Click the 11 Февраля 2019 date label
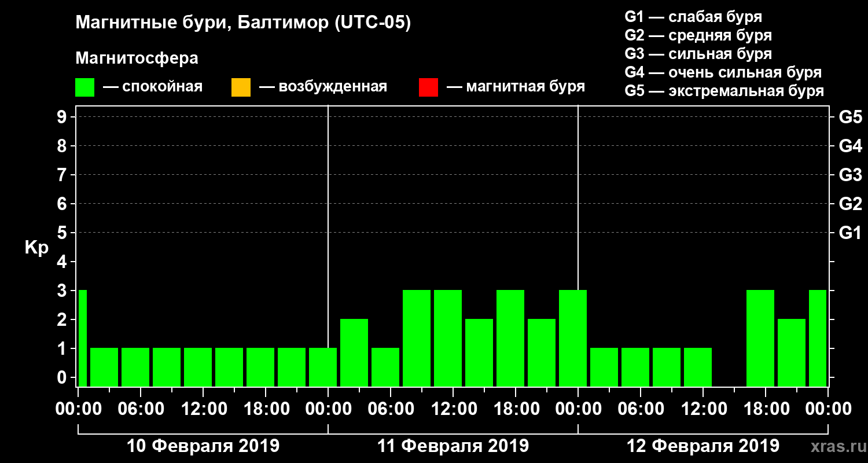Image resolution: width=868 pixels, height=463 pixels. pyautogui.click(x=453, y=446)
